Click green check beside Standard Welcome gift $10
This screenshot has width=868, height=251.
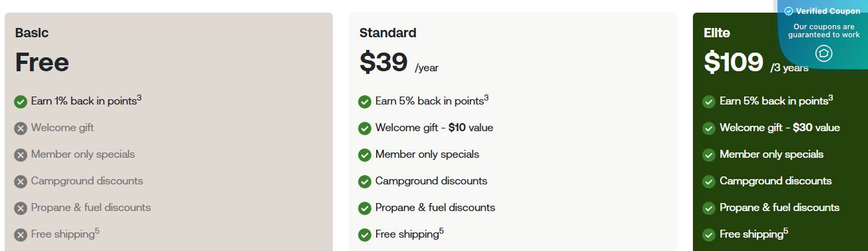click(365, 128)
